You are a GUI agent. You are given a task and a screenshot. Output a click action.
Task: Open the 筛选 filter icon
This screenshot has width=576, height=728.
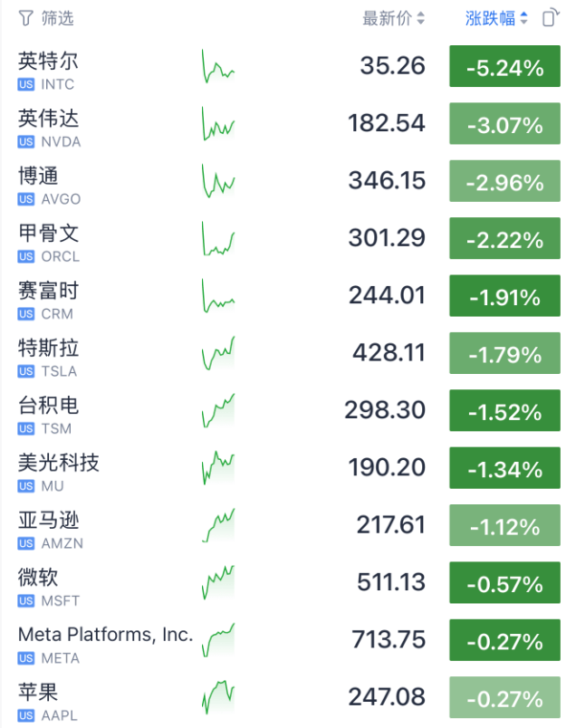pos(24,18)
